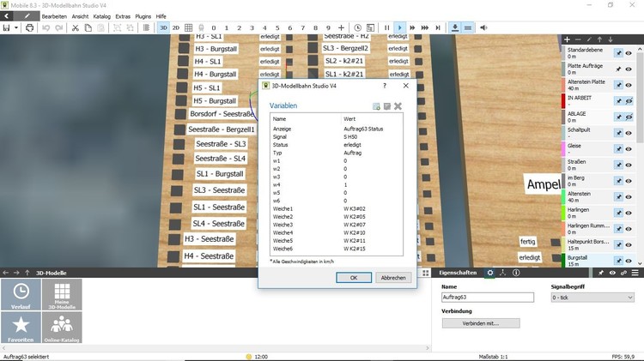This screenshot has height=361, width=644.
Task: Toggle visibility of Gleise layer
Action: coord(629,149)
